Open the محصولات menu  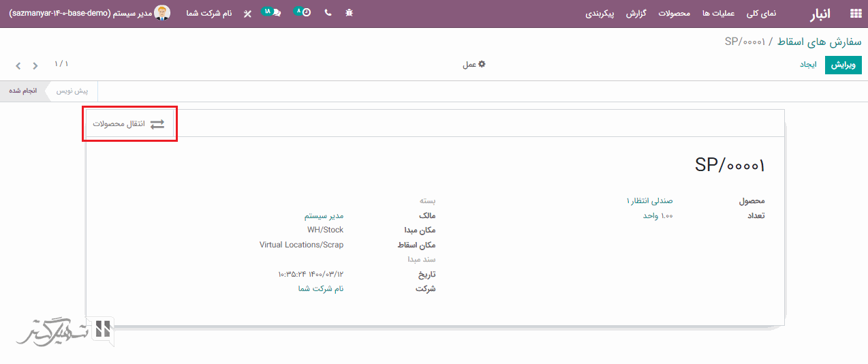(674, 13)
